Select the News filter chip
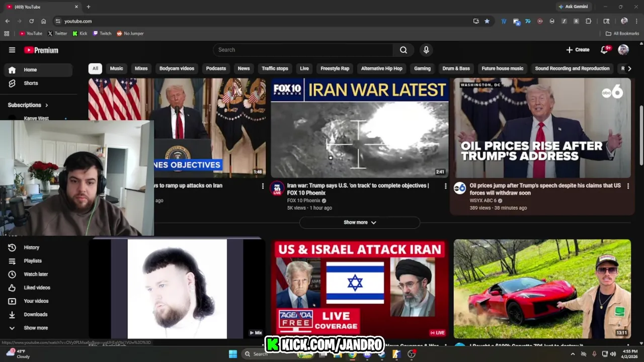Image resolution: width=644 pixels, height=362 pixels. [x=244, y=68]
